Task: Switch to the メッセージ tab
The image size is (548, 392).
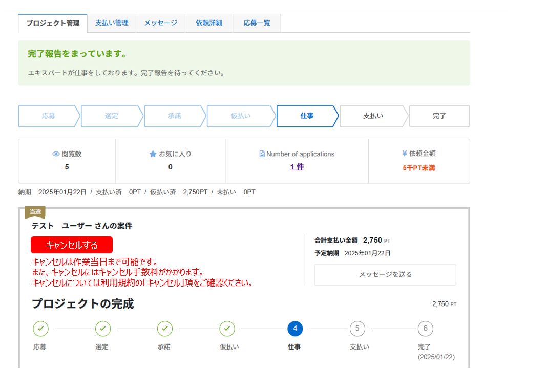Action: click(160, 23)
